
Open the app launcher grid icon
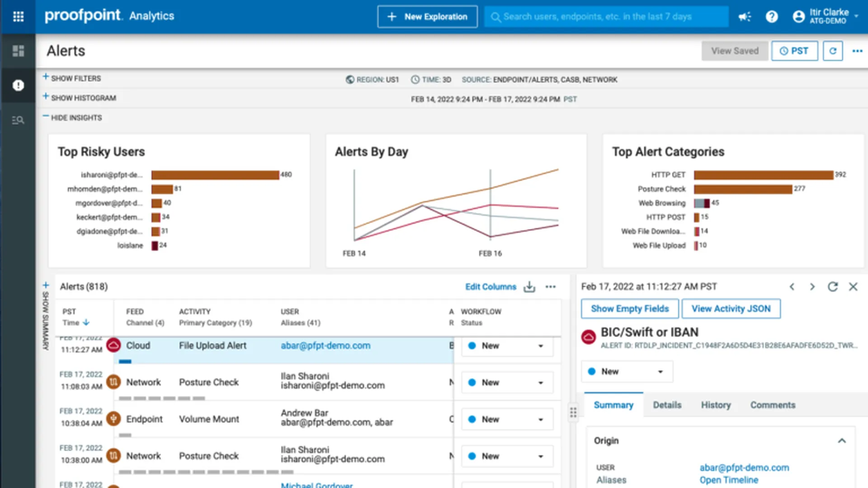18,17
